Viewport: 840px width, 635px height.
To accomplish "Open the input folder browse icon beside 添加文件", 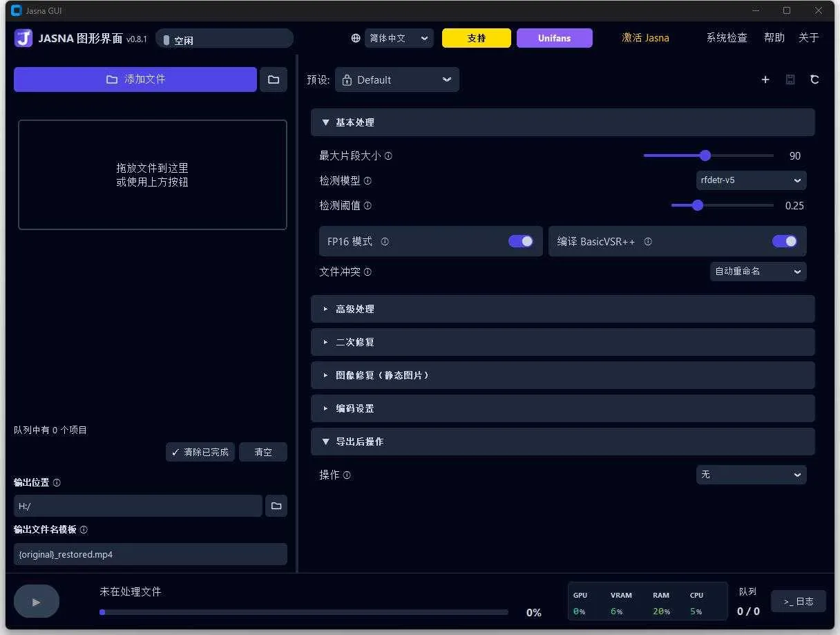I will click(274, 79).
